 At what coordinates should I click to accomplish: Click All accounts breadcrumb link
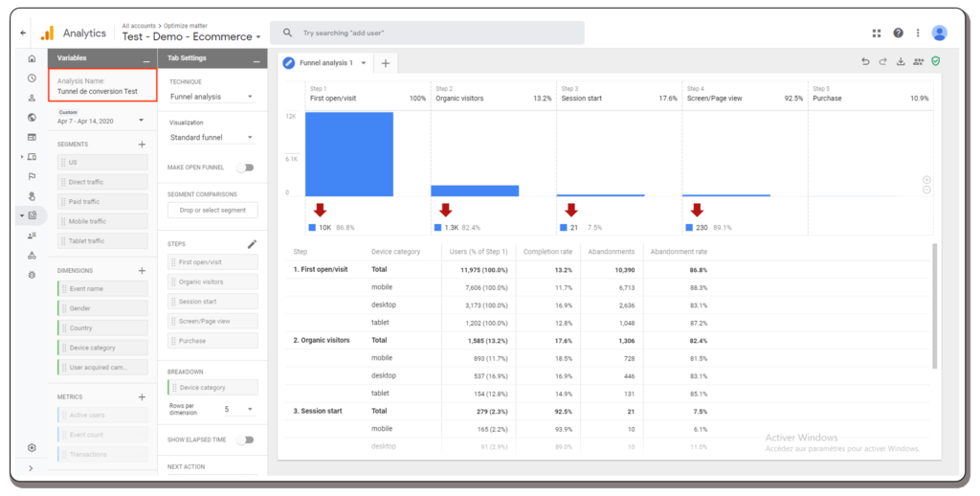pyautogui.click(x=139, y=26)
